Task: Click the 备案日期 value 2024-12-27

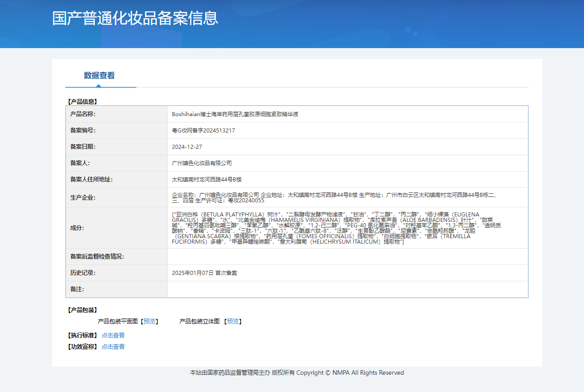Action: (x=187, y=147)
